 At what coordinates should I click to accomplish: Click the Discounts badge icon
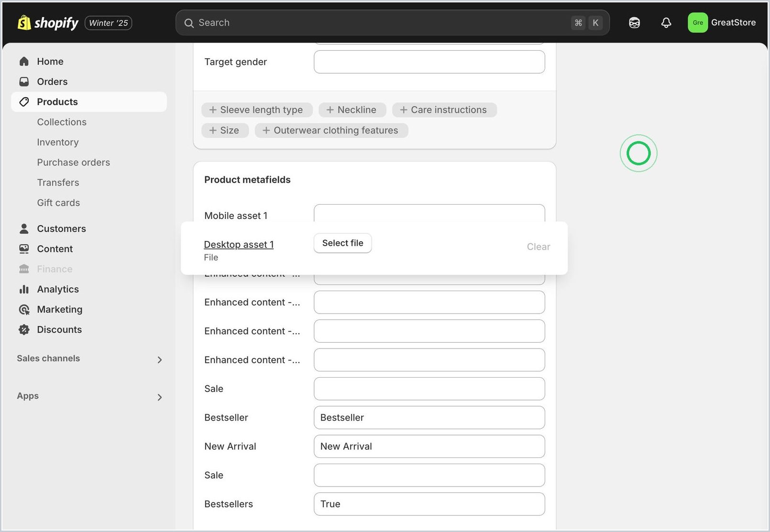24,330
